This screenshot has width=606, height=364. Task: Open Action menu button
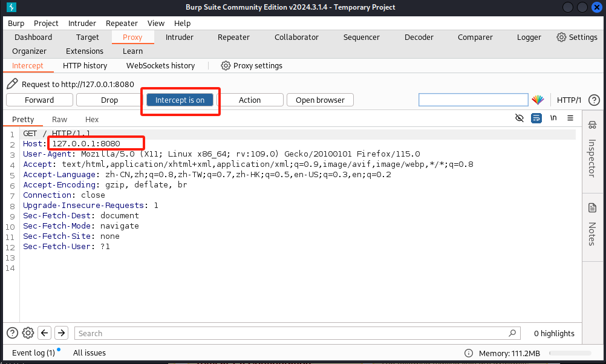pos(250,100)
